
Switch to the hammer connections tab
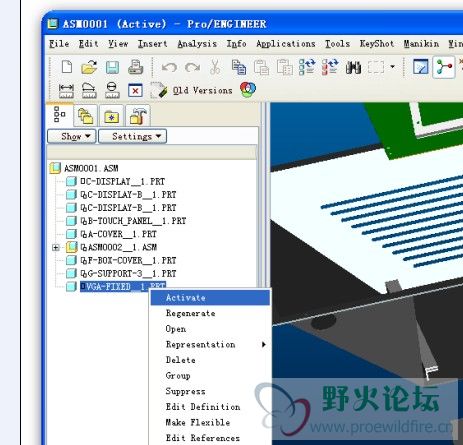tap(138, 116)
